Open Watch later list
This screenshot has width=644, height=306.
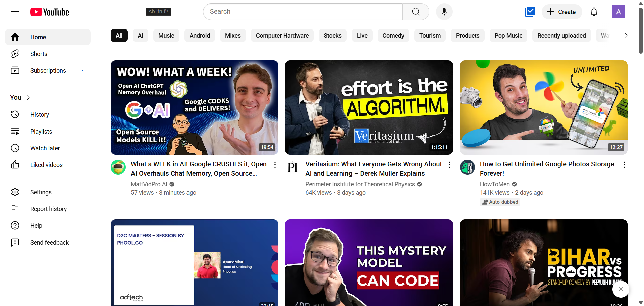tap(48, 148)
